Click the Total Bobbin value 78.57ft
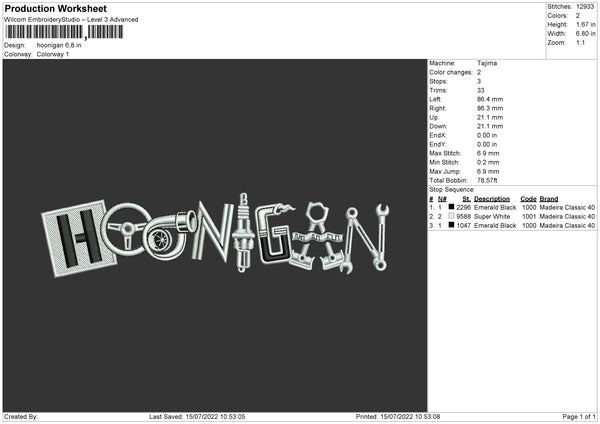This screenshot has width=600, height=424. tap(487, 181)
